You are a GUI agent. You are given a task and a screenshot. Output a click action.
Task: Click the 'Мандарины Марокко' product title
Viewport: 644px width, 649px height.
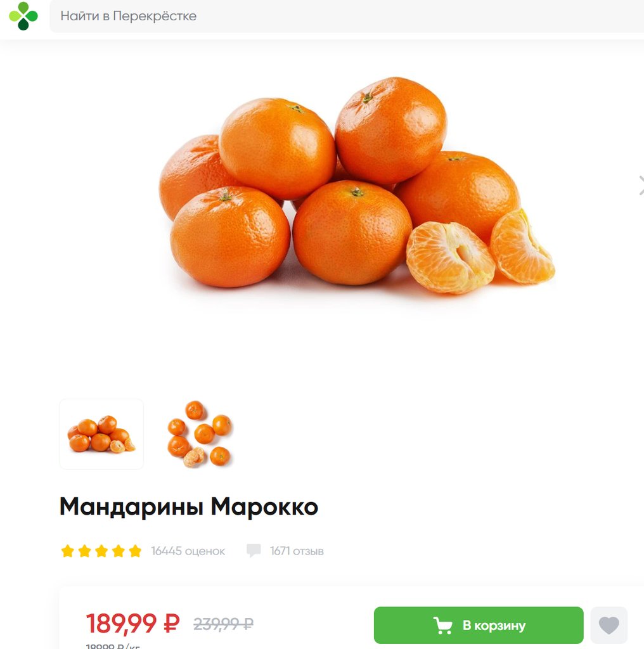(189, 506)
